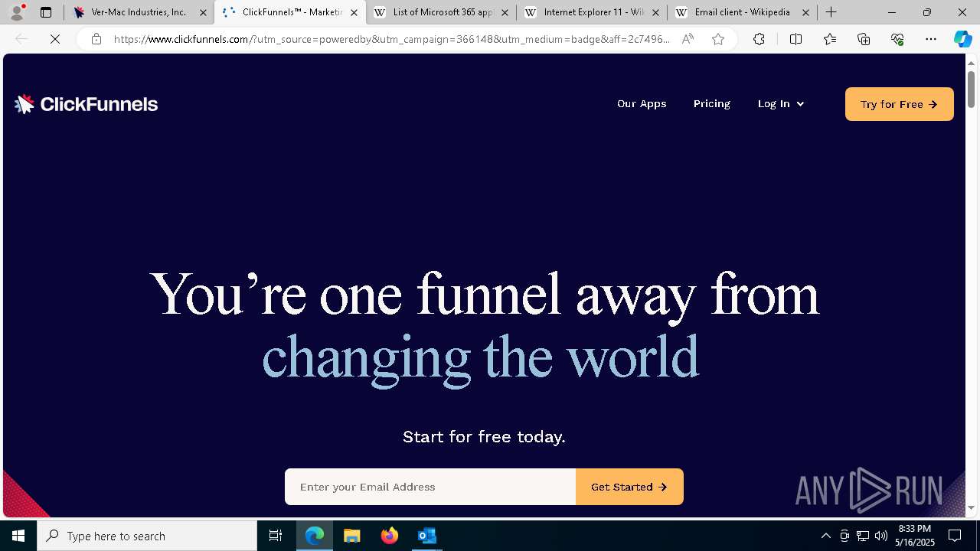Open the Favorites list icon
This screenshot has width=980, height=551.
[830, 39]
